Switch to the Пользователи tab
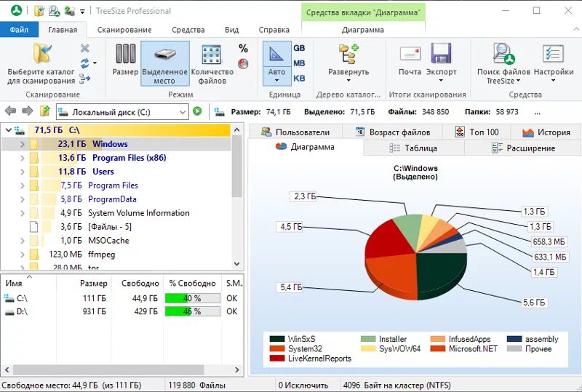Screen dimensions: 582x392 click(295, 132)
